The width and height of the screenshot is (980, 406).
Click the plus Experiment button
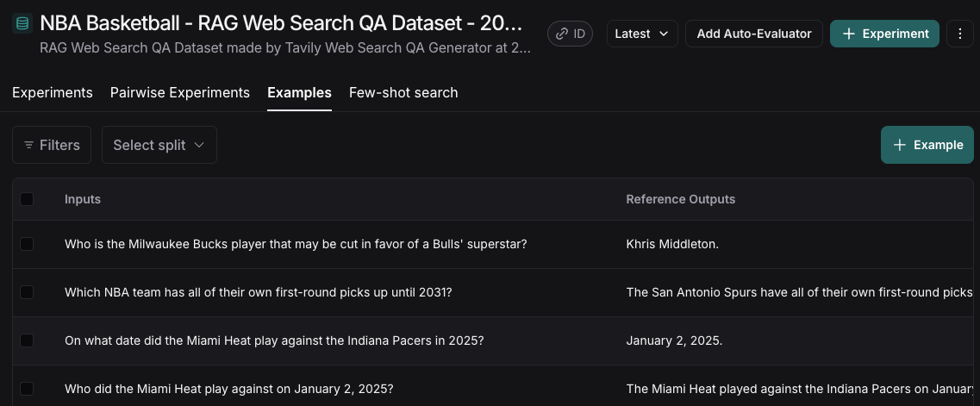[x=884, y=34]
